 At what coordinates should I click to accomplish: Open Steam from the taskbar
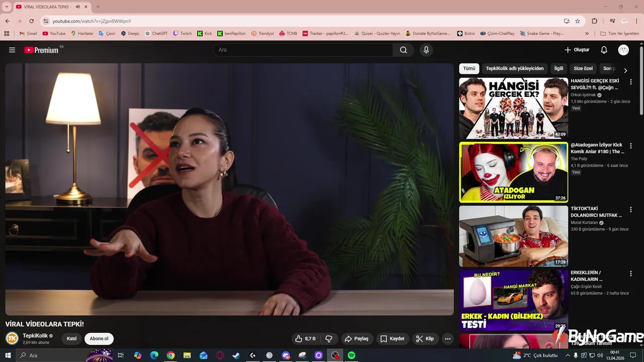tap(236, 355)
